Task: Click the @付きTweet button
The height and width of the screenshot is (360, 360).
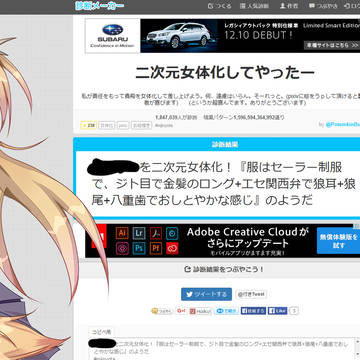Action: pyautogui.click(x=251, y=294)
